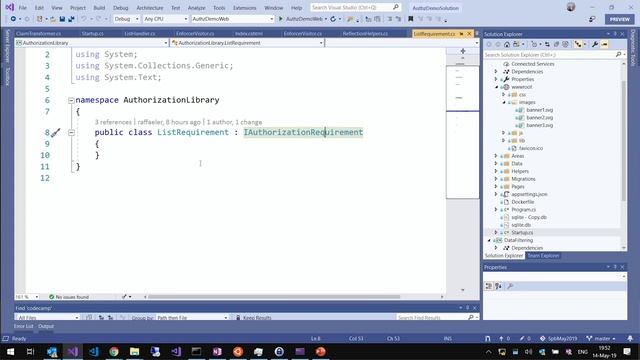The height and width of the screenshot is (360, 640).
Task: Toggle Keep Results in the Find panel
Action: [x=253, y=317]
